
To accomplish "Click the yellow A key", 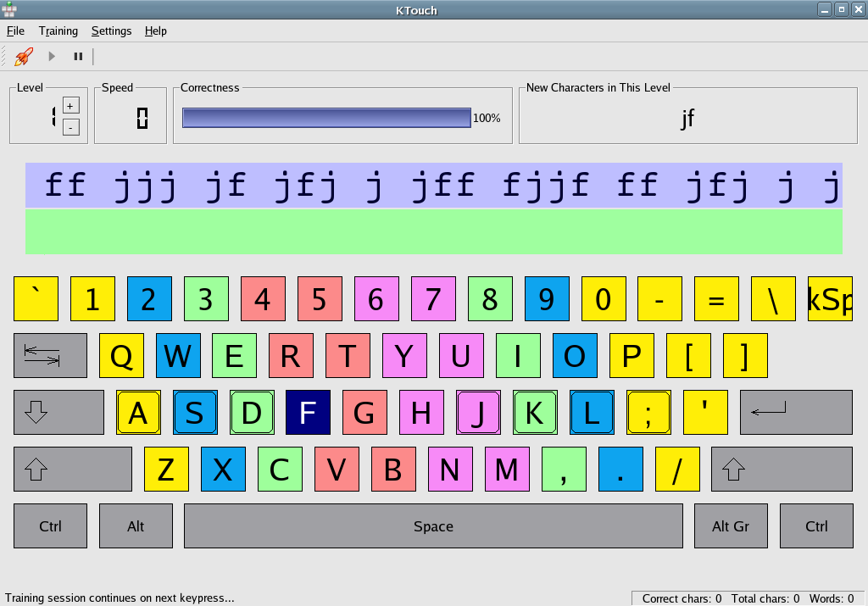I will (138, 412).
